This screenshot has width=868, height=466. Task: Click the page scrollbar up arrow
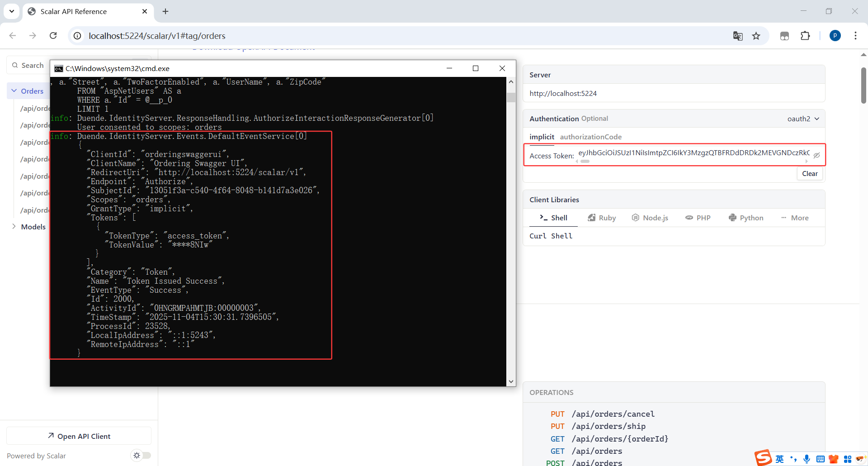(863, 54)
